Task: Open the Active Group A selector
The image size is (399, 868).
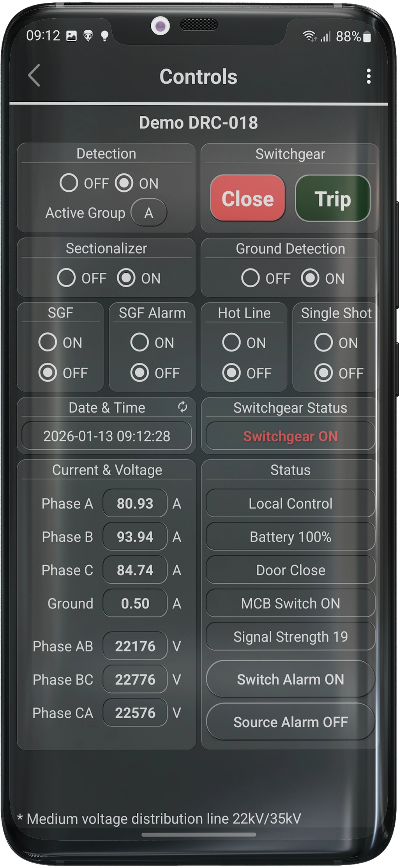Action: point(148,212)
